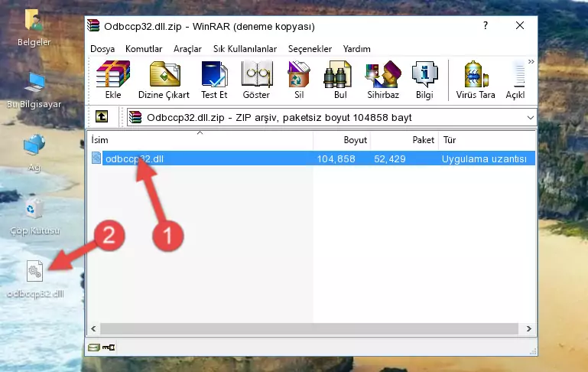Select the Belgeler desktop icon
The width and height of the screenshot is (588, 372).
pyautogui.click(x=34, y=28)
